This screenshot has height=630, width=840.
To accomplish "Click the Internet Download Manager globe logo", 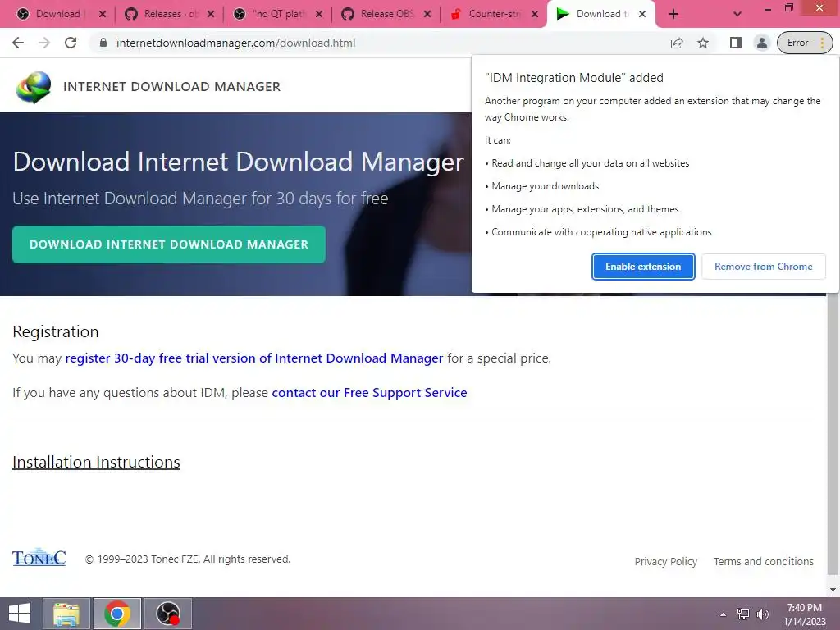I will [33, 87].
